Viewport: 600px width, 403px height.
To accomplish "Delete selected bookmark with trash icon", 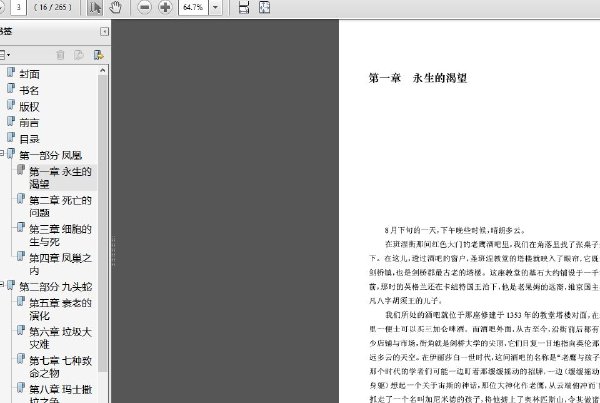I will pyautogui.click(x=60, y=55).
